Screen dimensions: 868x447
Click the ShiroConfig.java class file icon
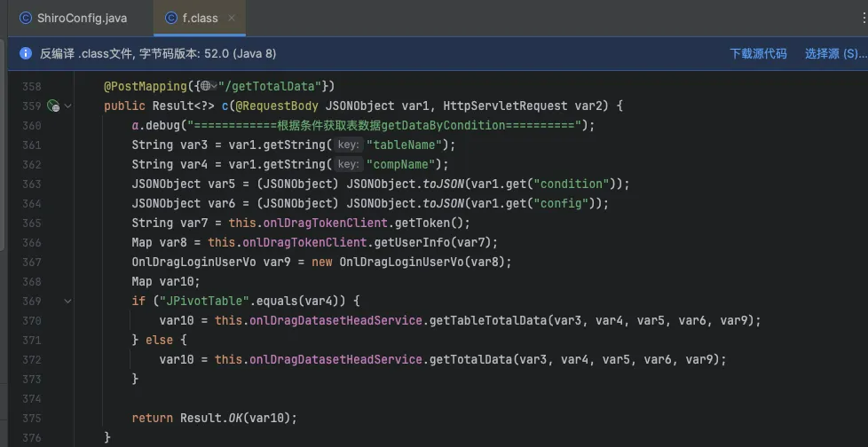pos(26,18)
